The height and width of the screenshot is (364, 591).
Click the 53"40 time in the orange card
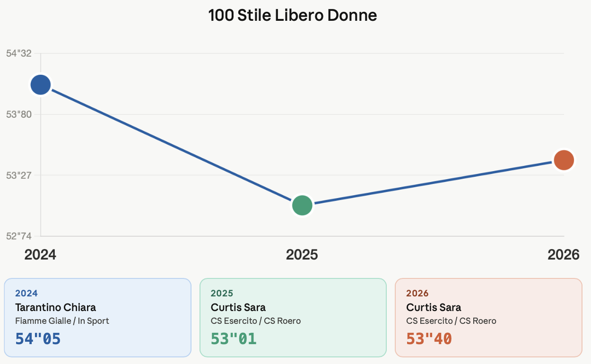point(429,338)
